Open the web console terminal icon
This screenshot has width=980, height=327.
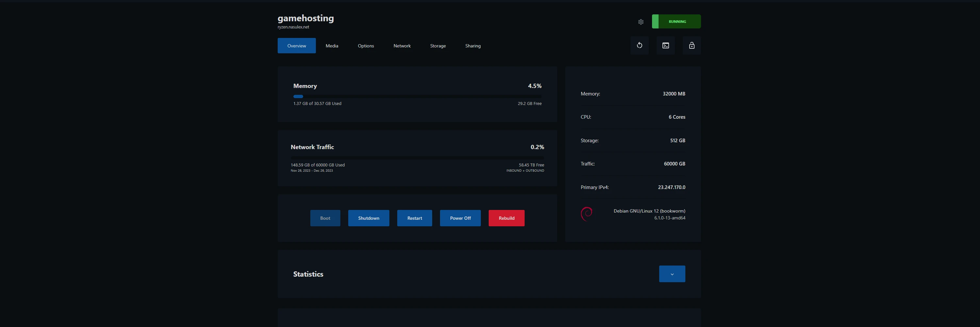point(666,45)
